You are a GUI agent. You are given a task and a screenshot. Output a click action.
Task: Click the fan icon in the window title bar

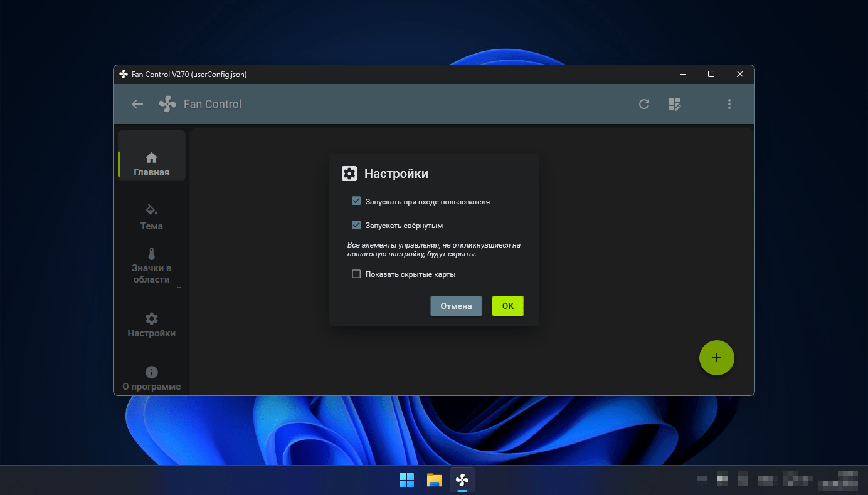[124, 74]
